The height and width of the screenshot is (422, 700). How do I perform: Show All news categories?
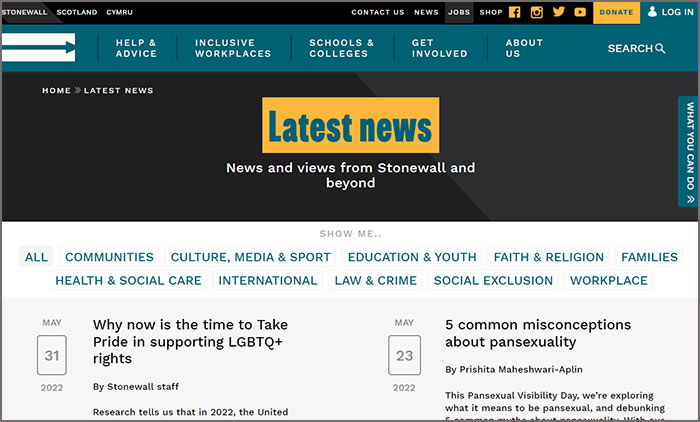pyautogui.click(x=36, y=257)
